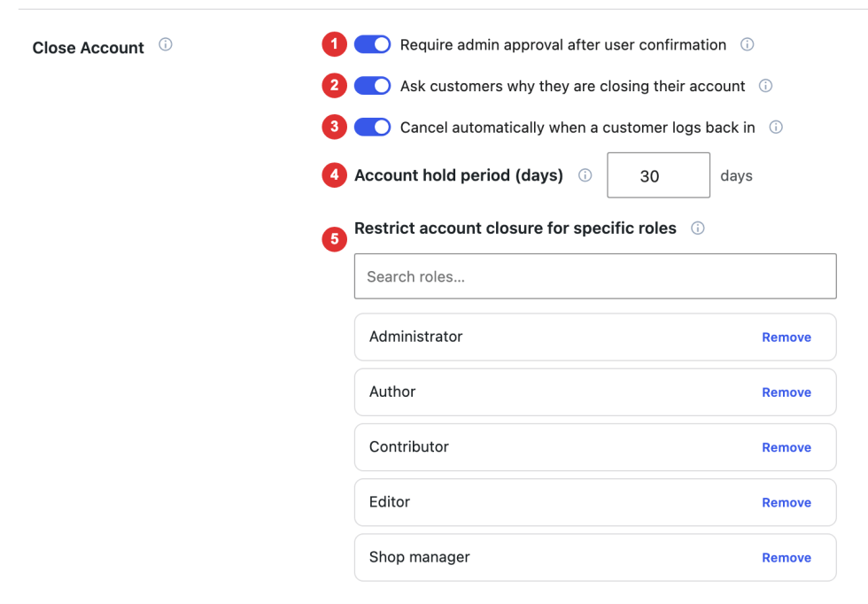
Task: Select the Editor role name
Action: tap(389, 501)
